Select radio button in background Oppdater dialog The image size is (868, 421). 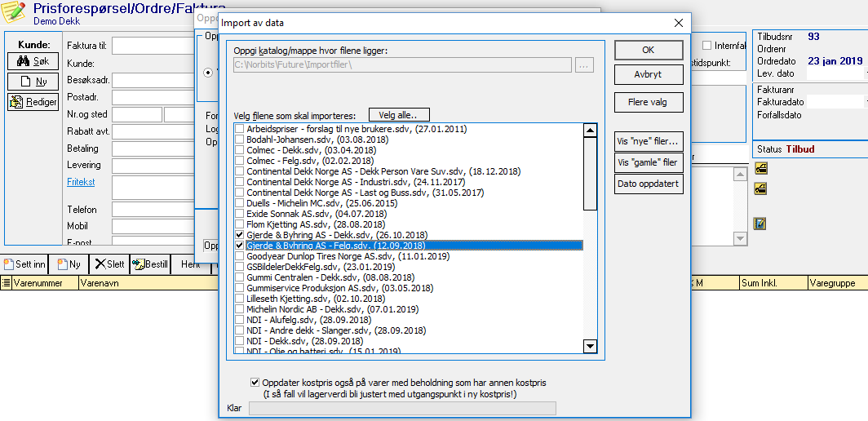click(208, 73)
